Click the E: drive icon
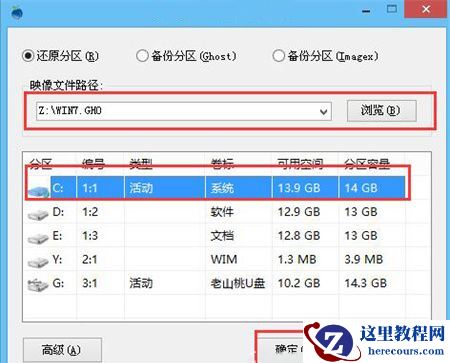This screenshot has width=450, height=363. pyautogui.click(x=38, y=238)
